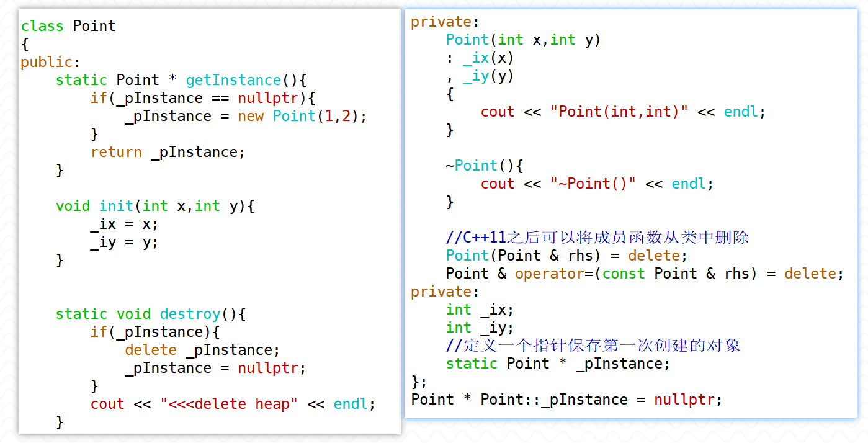
Task: Click the "<<<delete heap" string literal
Action: coord(229,404)
